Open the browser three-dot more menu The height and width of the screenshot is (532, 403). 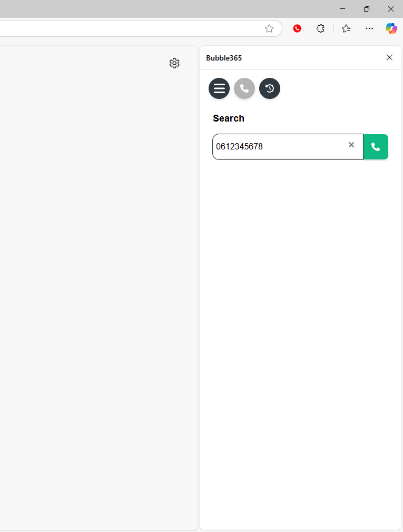point(369,28)
